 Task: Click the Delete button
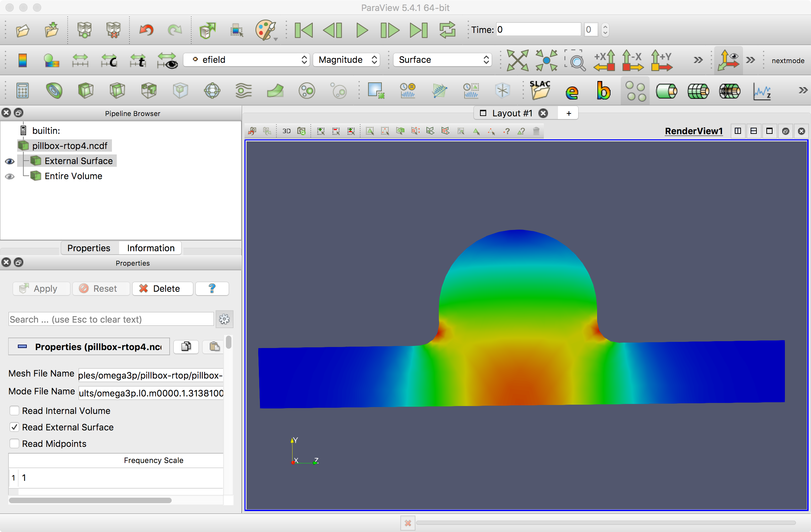click(162, 289)
